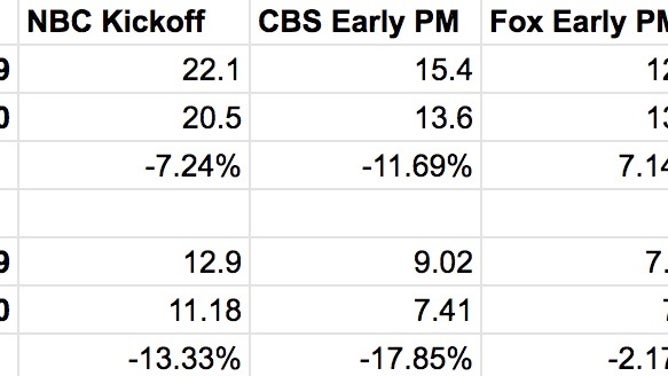Click the cell containing 15.4
This screenshot has width=668, height=376.
pos(366,69)
